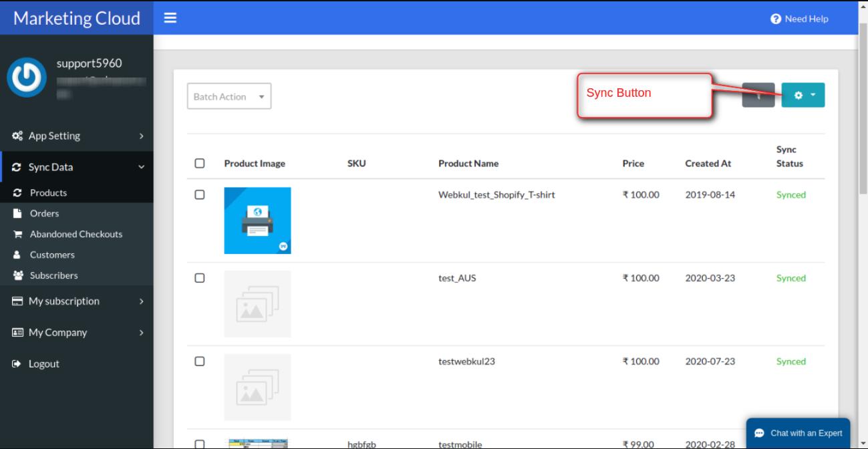
Task: Click the support5960 power avatar
Action: tap(27, 78)
